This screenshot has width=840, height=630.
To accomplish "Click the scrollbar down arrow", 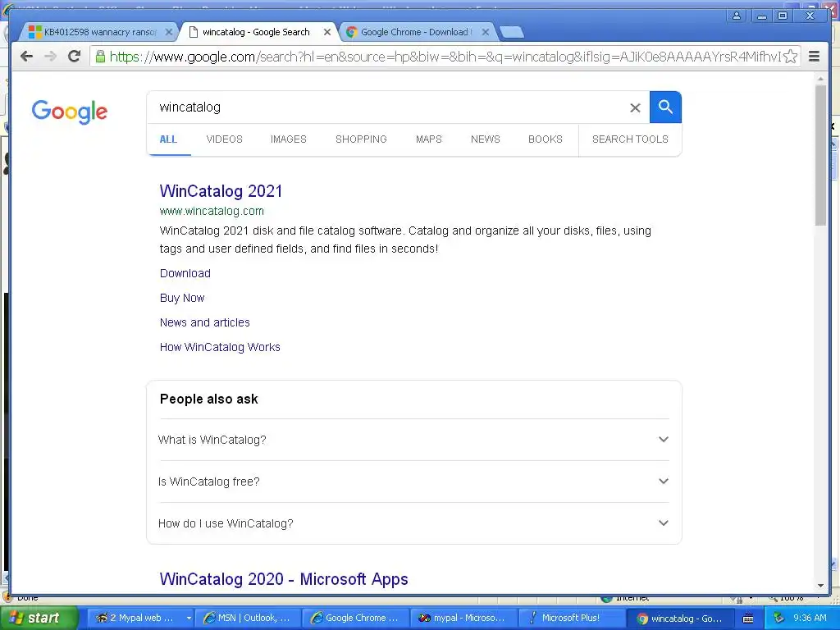I will pos(820,586).
